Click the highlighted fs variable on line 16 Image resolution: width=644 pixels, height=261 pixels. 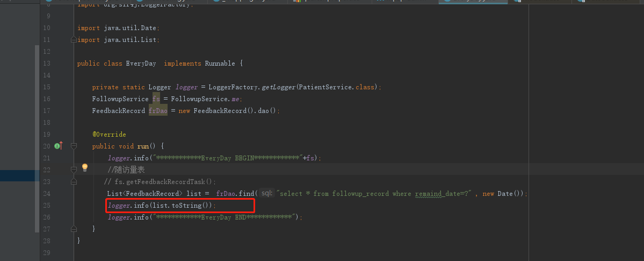click(156, 99)
